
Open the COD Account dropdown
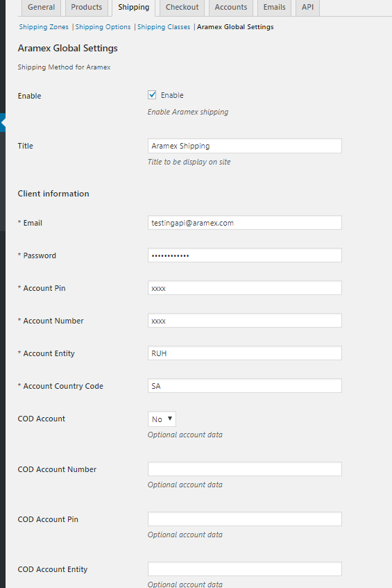point(162,419)
